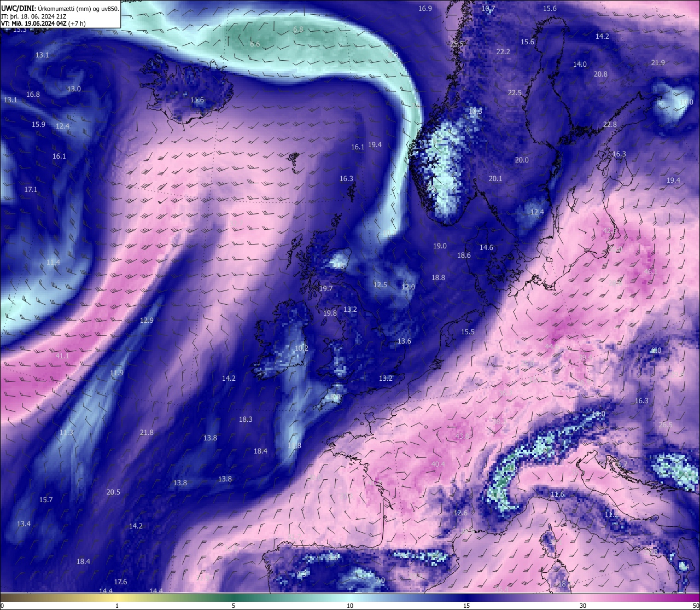Click the 21.8 value label
700x610 pixels.
click(147, 432)
